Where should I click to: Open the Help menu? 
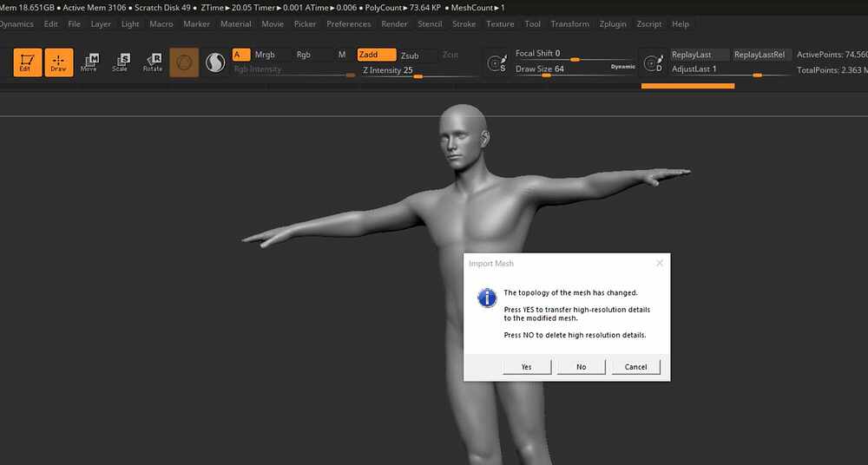[x=681, y=23]
